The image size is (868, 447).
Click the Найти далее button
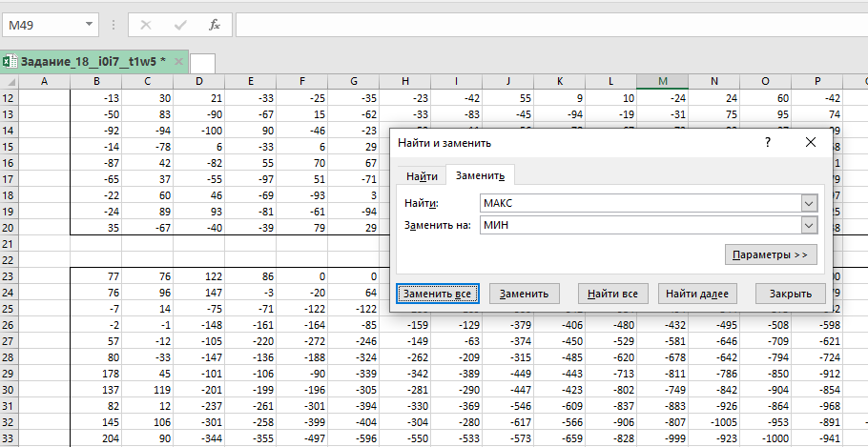pos(697,294)
